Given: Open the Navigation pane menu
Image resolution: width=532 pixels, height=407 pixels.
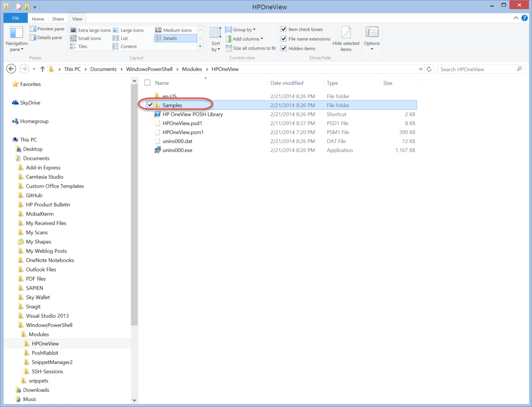Looking at the screenshot, I should click(17, 39).
